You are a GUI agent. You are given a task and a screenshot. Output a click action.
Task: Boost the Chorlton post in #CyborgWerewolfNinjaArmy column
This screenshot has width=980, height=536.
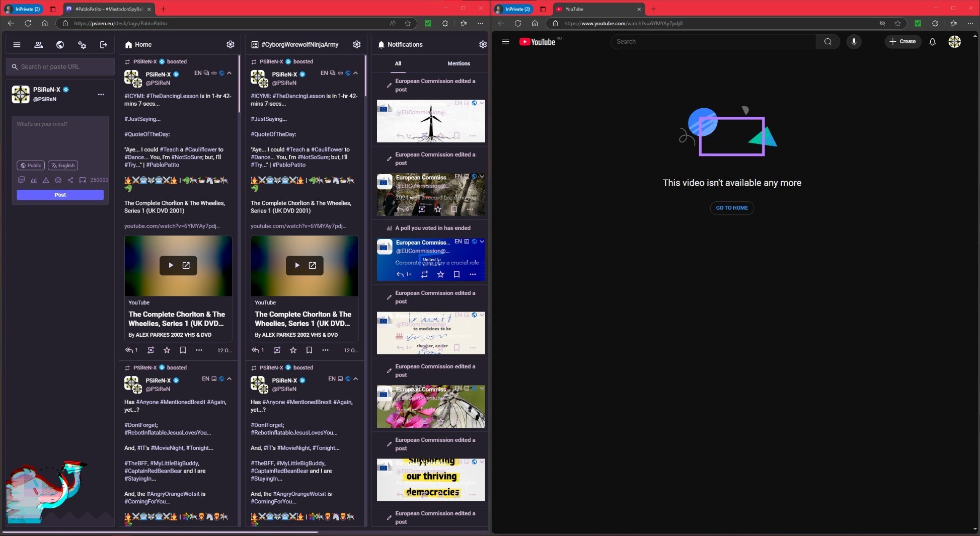click(x=277, y=350)
